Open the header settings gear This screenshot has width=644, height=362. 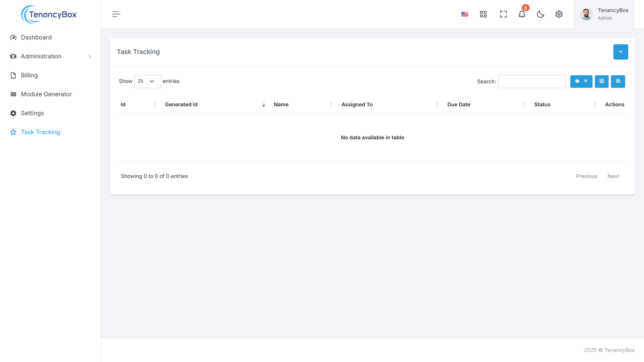click(559, 14)
